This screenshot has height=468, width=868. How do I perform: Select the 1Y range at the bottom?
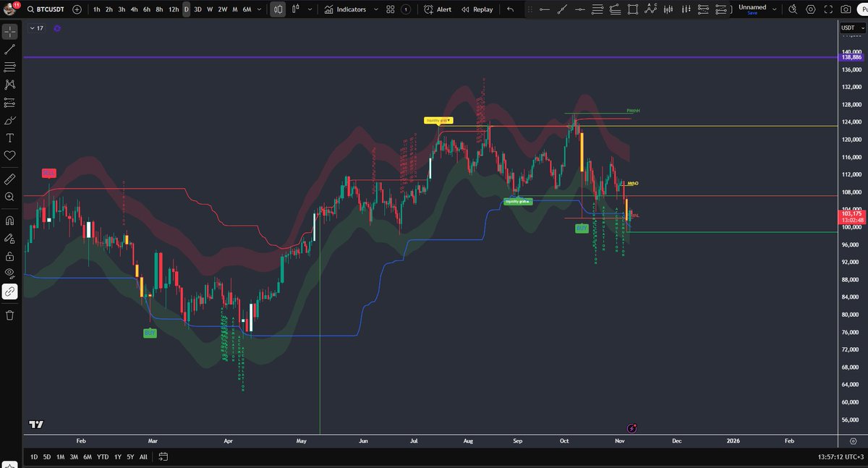click(117, 457)
